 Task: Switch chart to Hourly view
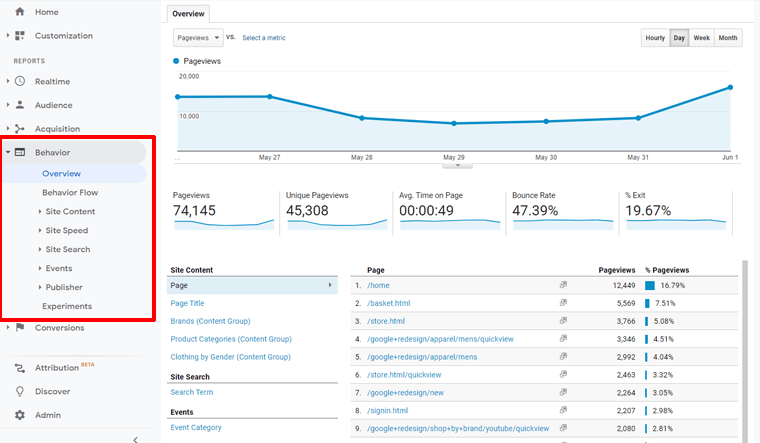click(655, 38)
